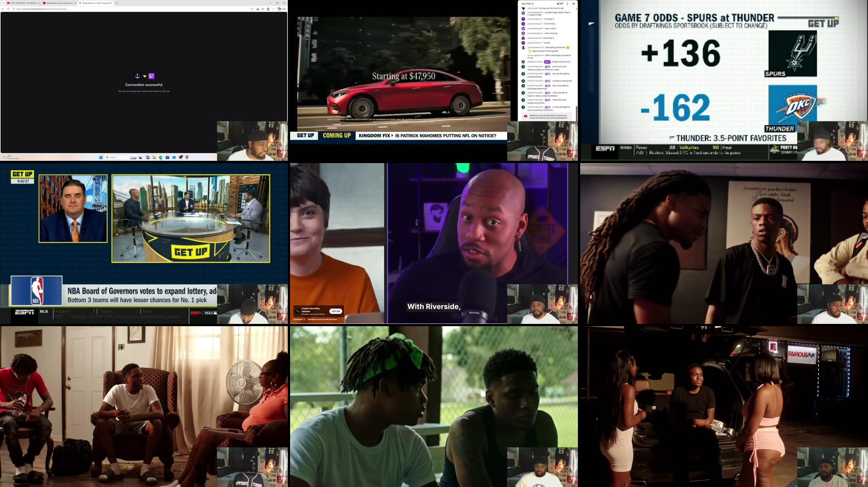
Task: Click the chat message 'hack a mitch'
Action: click(x=550, y=29)
